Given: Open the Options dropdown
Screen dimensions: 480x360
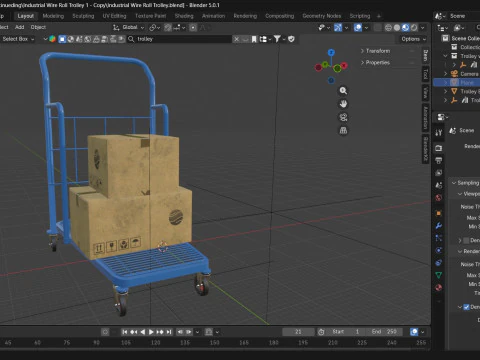Looking at the screenshot, I should pos(414,39).
